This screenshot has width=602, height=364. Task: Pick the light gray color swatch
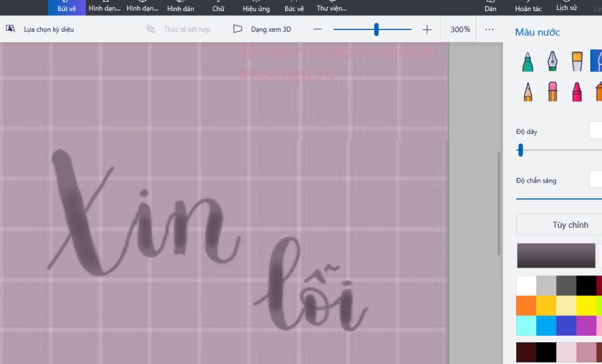(x=546, y=286)
